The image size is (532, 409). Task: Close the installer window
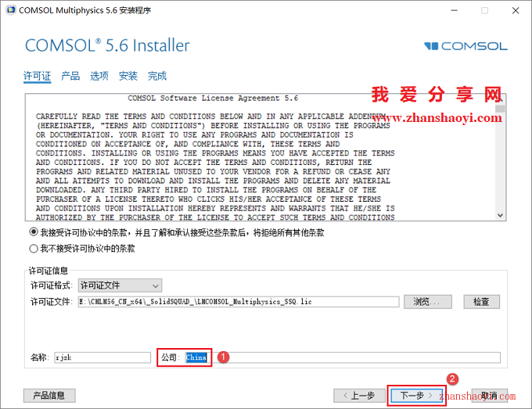tap(516, 10)
